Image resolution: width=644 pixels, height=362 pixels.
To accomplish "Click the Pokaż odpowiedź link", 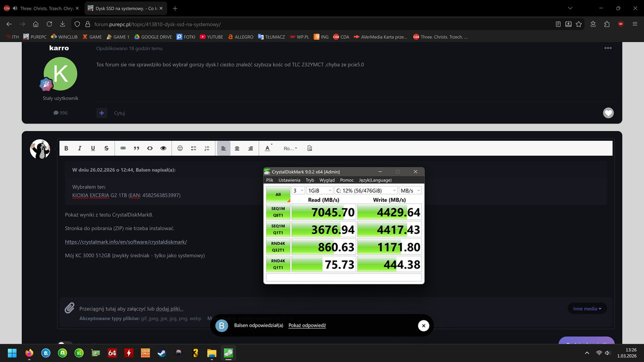I will coord(307,325).
